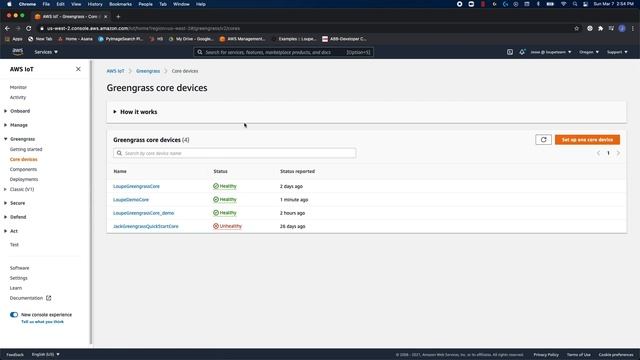Open the LoupeGreengrassCore_demo device link

click(x=144, y=213)
